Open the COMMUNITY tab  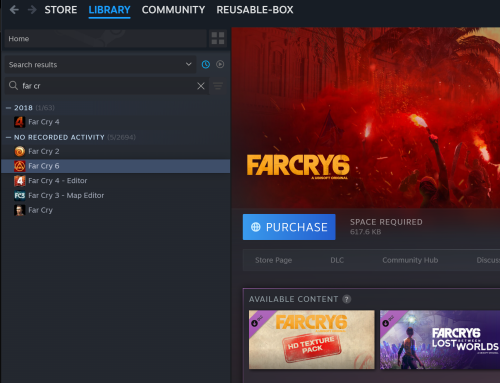[173, 10]
